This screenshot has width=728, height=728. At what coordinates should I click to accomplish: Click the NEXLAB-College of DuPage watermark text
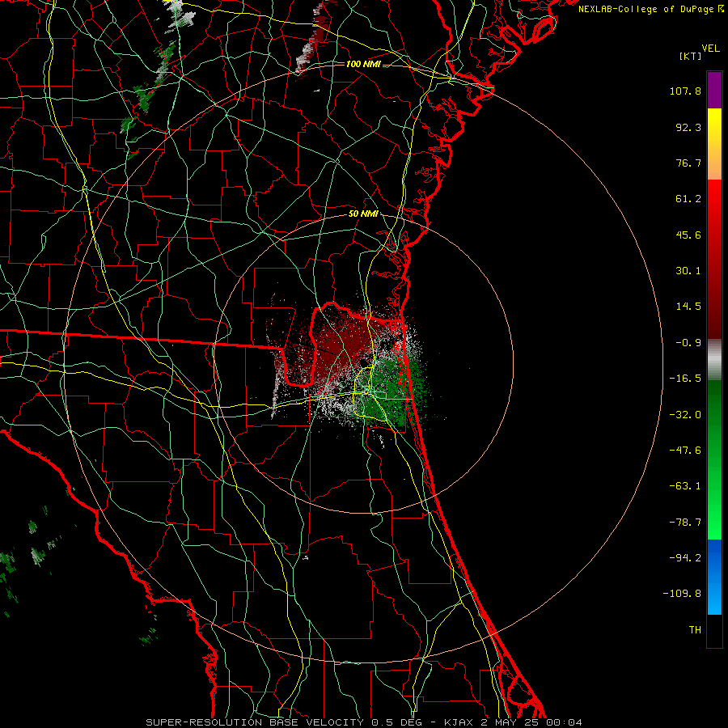pos(650,9)
